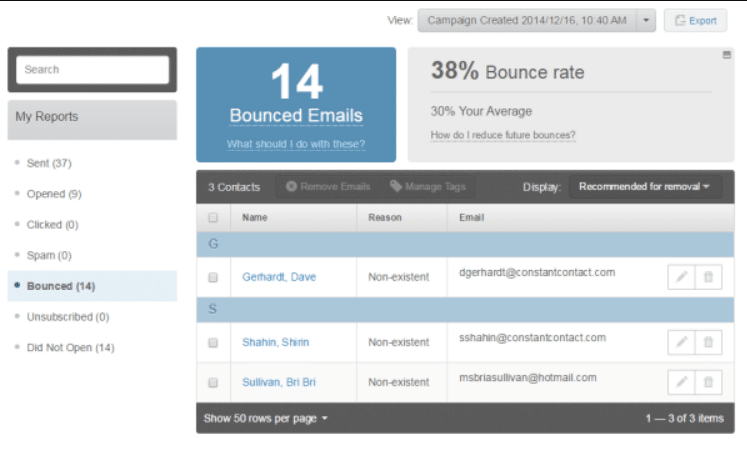Open the Spam (0) report
Image resolution: width=747 pixels, height=462 pixels.
tap(49, 255)
